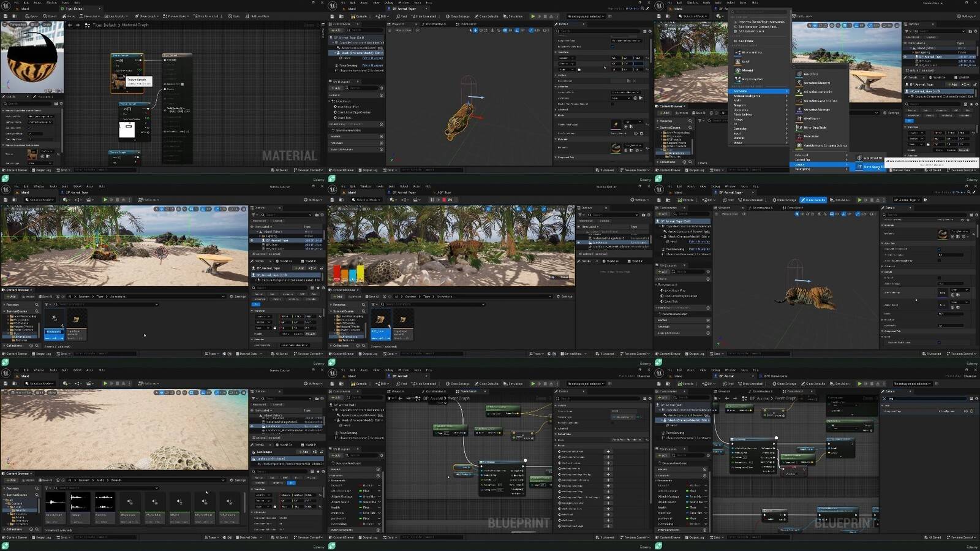The image size is (980, 551).
Task: Open Class Settings in the BP Animal event dispatcher frame
Action: (458, 384)
